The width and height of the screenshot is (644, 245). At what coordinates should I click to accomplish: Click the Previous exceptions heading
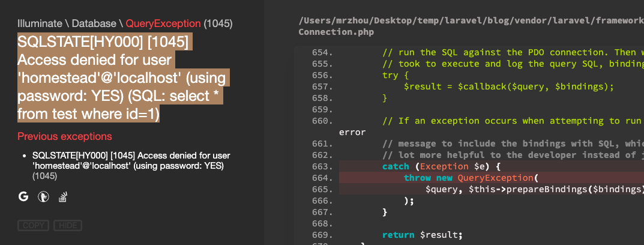click(x=64, y=136)
